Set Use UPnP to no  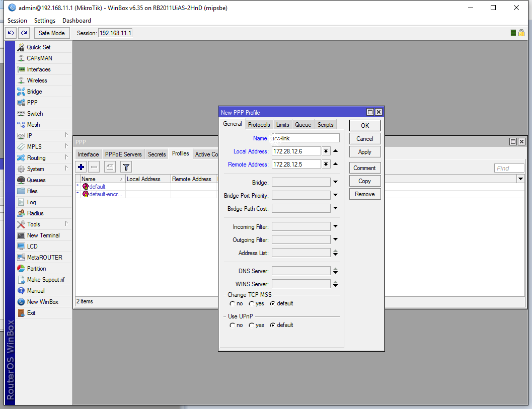tap(236, 325)
